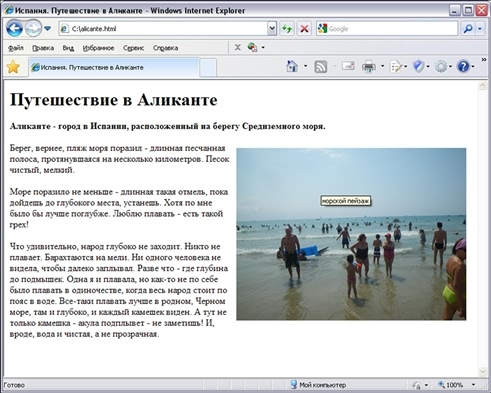Open the Правка menu

click(43, 48)
